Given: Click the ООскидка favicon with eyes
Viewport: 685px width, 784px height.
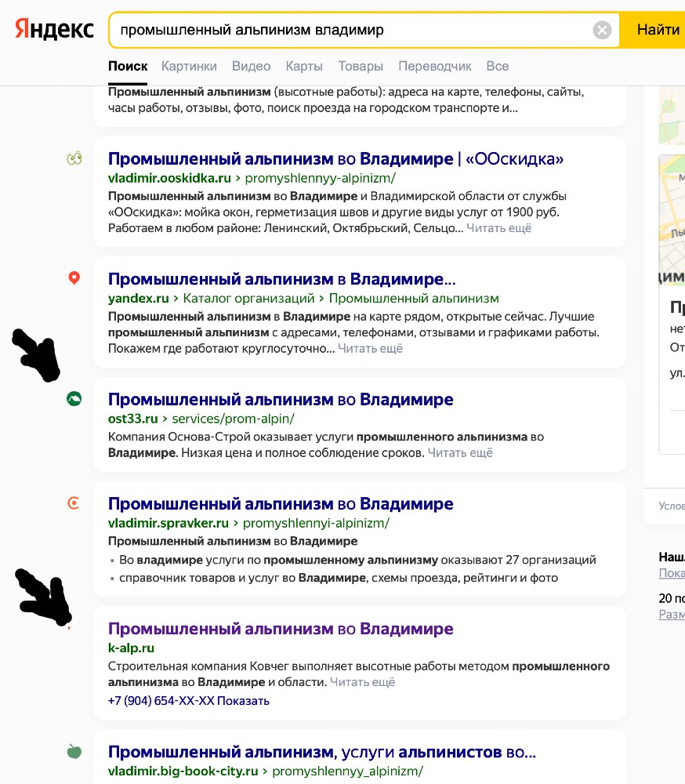Looking at the screenshot, I should click(74, 158).
